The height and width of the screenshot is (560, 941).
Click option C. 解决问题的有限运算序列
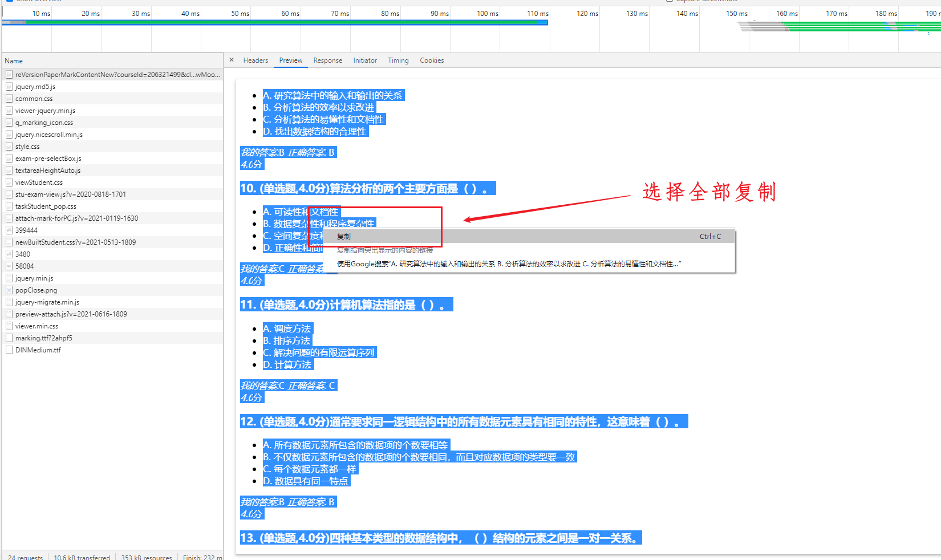[x=319, y=353]
